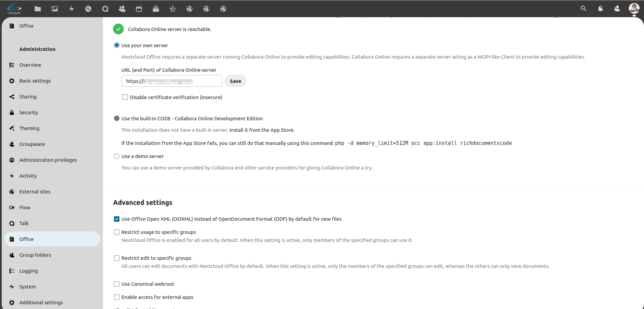Open the notifications bell icon
This screenshot has height=309, width=644.
tap(600, 8)
